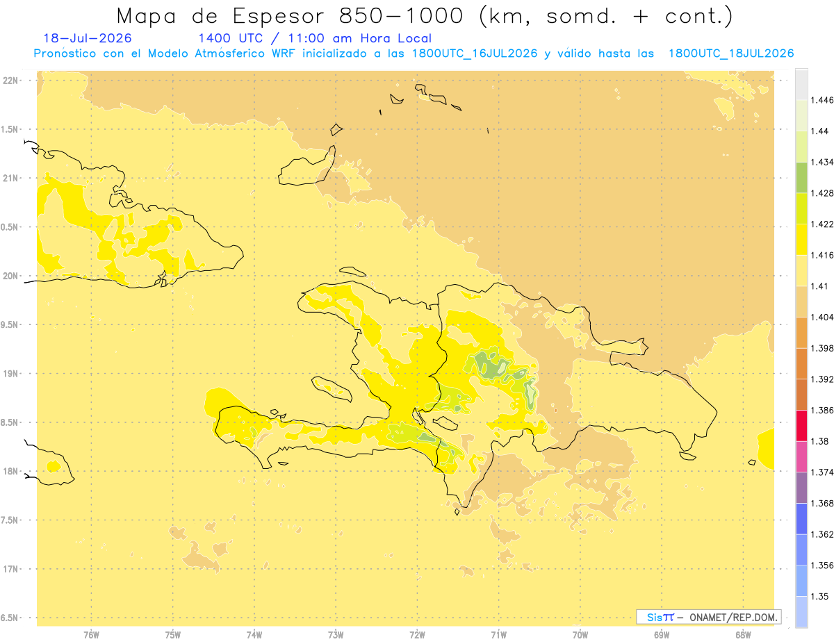Click the "68W" longitude label
Viewport: 834px width, 644px height.
pyautogui.click(x=743, y=635)
